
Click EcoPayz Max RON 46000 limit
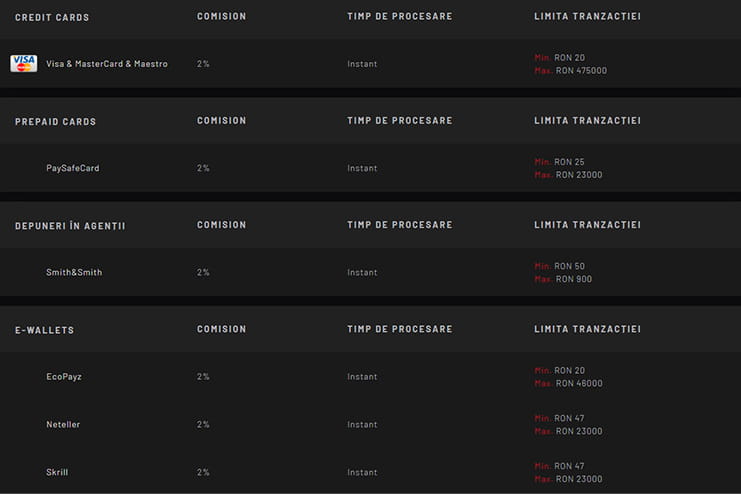(x=569, y=384)
